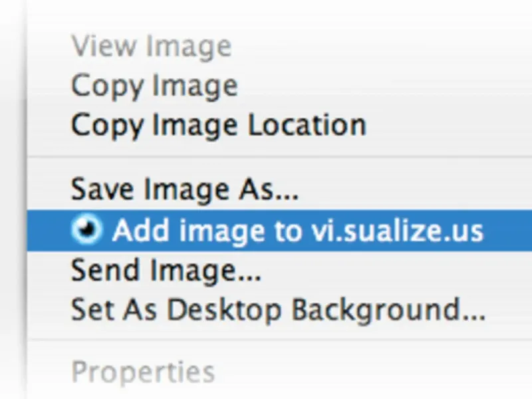Choose Send Image... menu entry
Viewport: 532px width, 399px height.
pyautogui.click(x=166, y=271)
